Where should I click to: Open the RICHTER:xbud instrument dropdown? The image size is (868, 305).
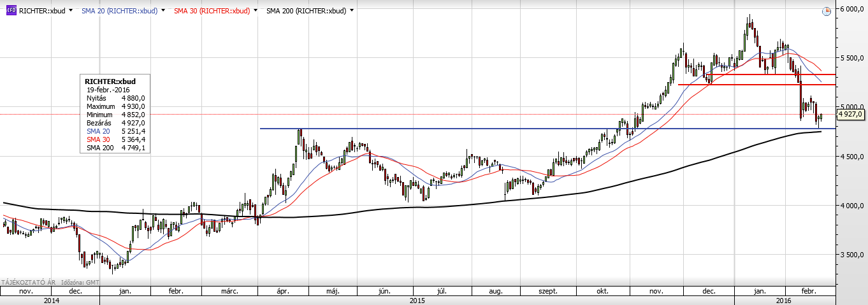click(x=69, y=11)
